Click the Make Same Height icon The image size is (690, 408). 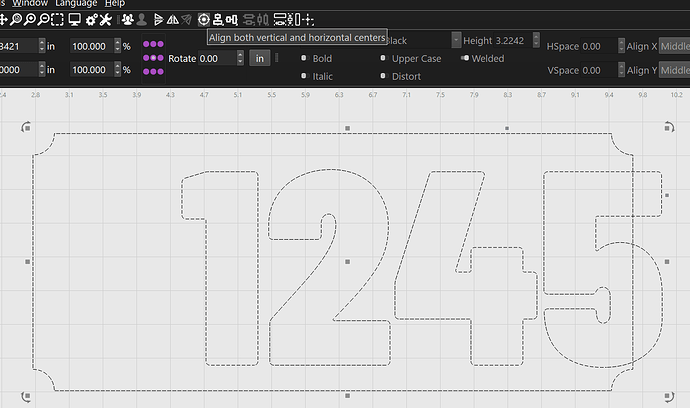point(294,19)
